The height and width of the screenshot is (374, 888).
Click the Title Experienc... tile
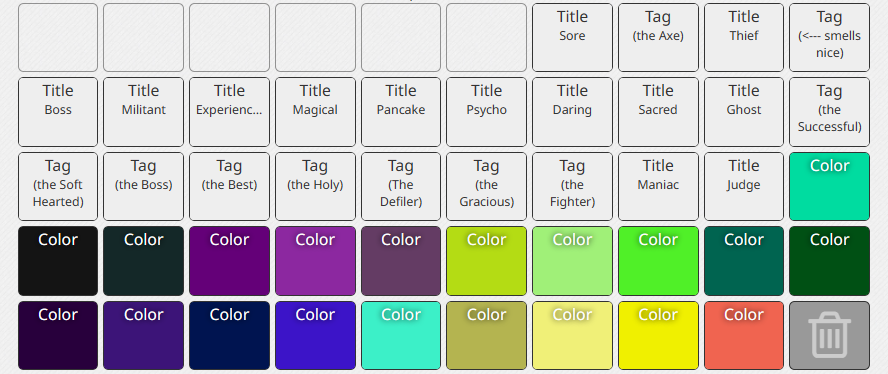point(229,112)
